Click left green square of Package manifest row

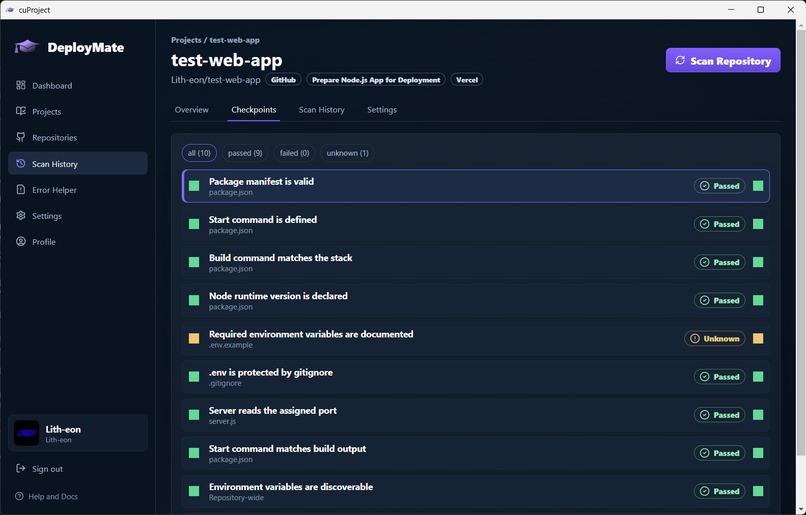click(194, 186)
